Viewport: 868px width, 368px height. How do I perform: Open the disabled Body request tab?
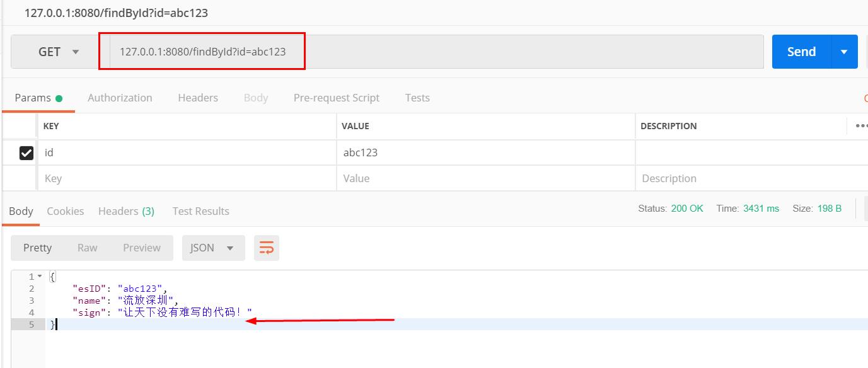tap(256, 98)
